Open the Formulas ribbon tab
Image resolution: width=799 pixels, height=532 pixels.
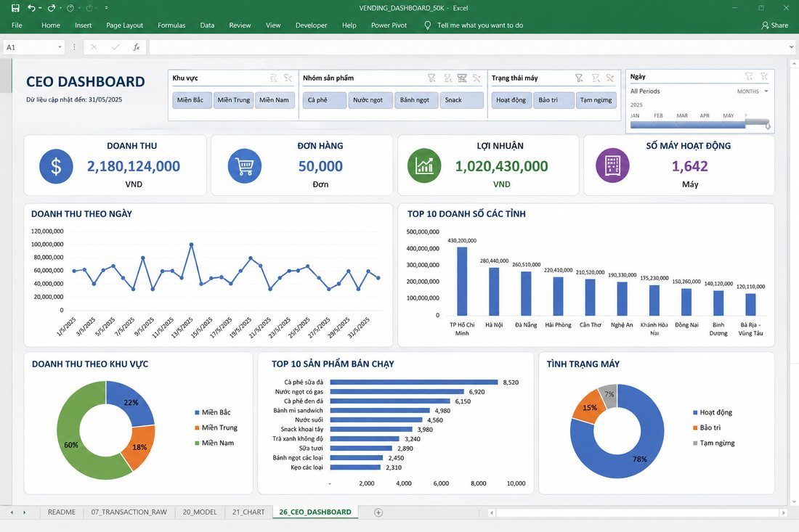[x=171, y=25]
